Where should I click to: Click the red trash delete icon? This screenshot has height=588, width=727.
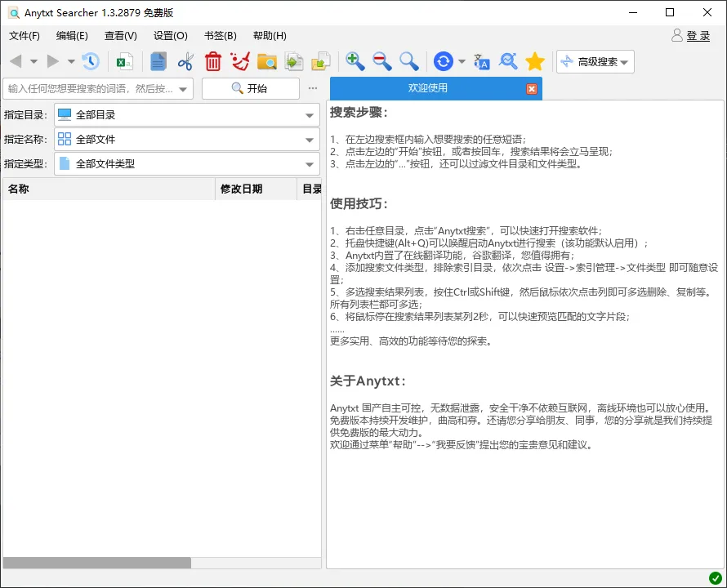coord(213,61)
